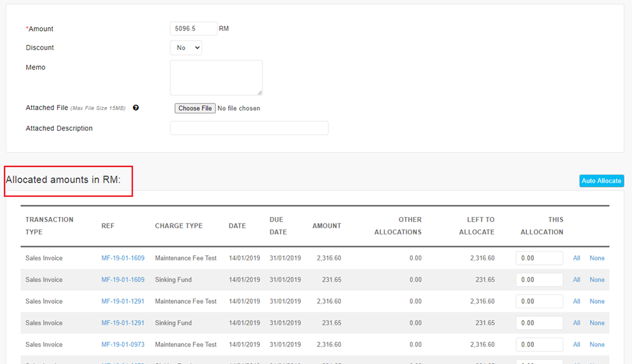Viewport: 632px width, 364px height.
Task: Click inside the Memo text area
Action: [216, 78]
